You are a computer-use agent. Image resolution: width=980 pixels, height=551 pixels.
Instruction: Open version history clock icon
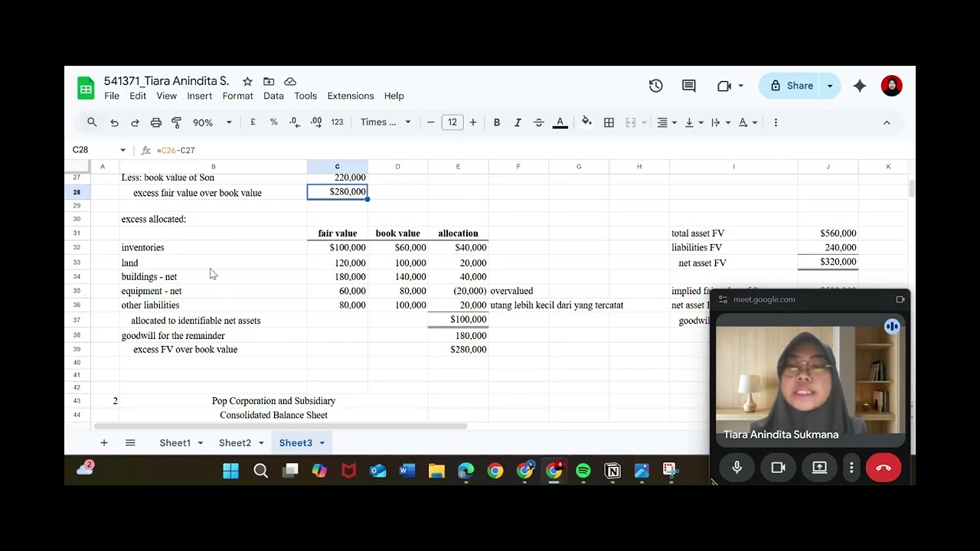tap(655, 86)
